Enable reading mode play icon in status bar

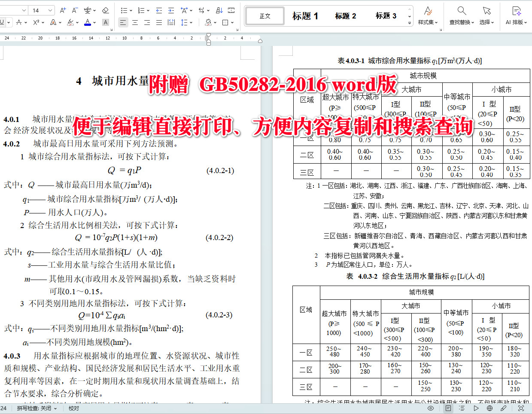click(x=476, y=408)
